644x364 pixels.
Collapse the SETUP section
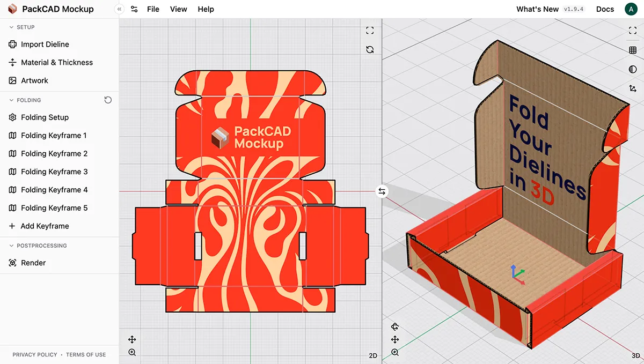tap(23, 27)
